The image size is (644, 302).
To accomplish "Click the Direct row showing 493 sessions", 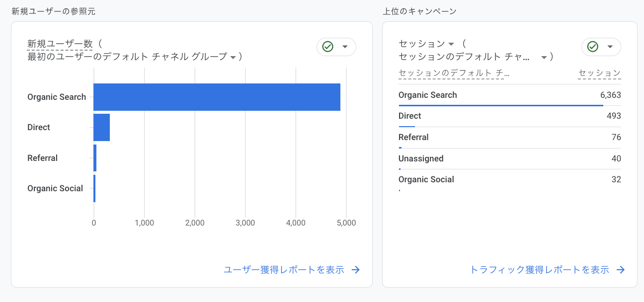I will click(x=510, y=116).
